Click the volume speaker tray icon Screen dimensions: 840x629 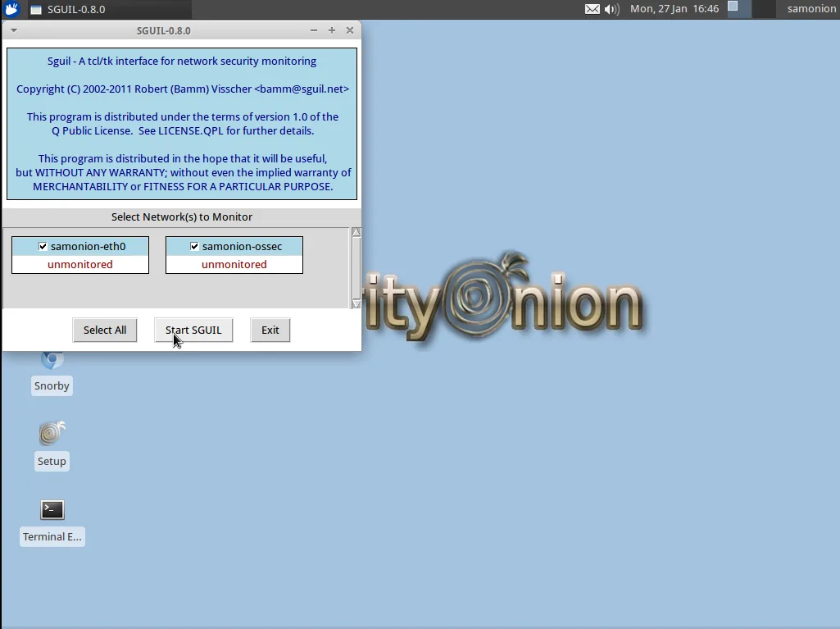pyautogui.click(x=611, y=9)
